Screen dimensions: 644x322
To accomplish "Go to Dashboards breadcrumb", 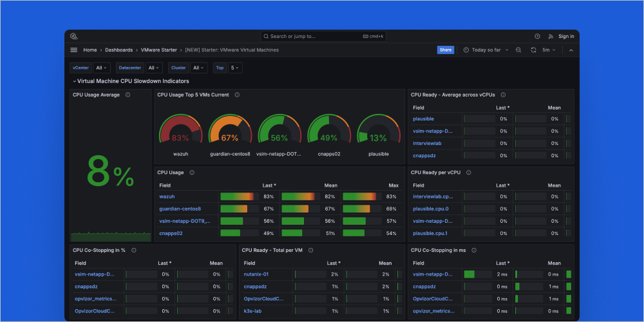I will click(118, 50).
